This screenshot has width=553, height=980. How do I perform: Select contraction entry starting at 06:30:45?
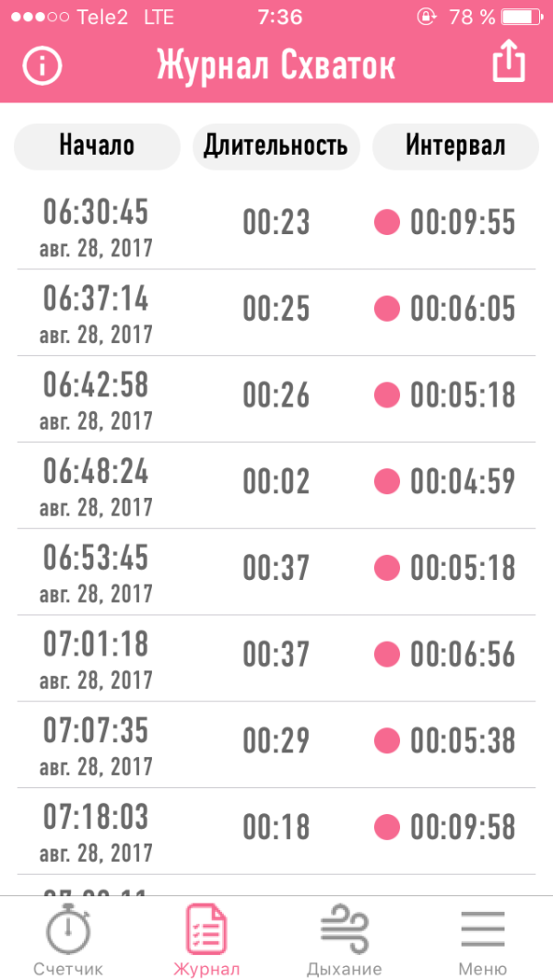276,226
